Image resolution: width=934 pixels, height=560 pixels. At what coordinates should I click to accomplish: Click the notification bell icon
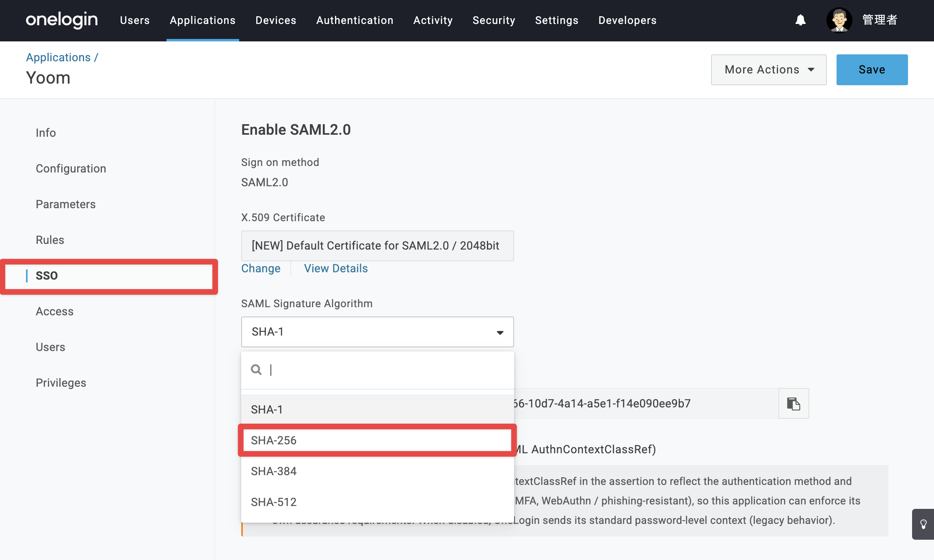(x=800, y=20)
